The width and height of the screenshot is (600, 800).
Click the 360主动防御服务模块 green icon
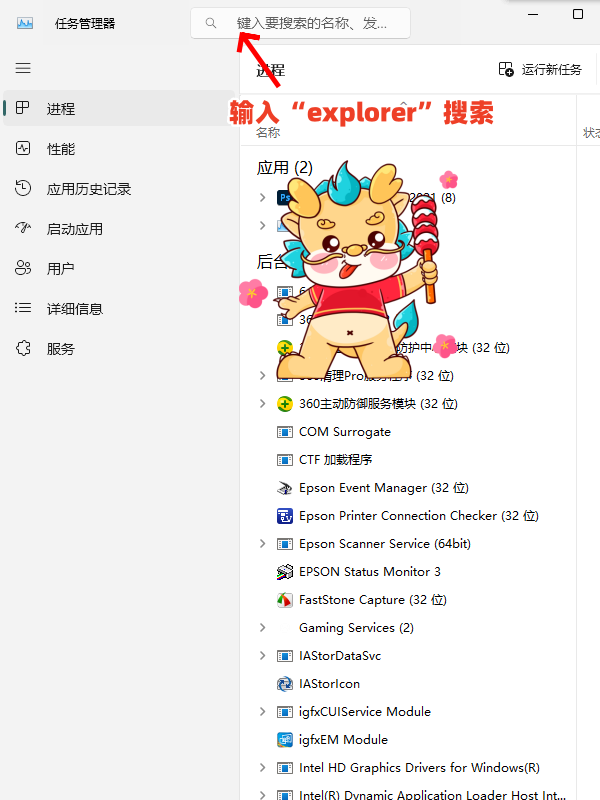285,404
